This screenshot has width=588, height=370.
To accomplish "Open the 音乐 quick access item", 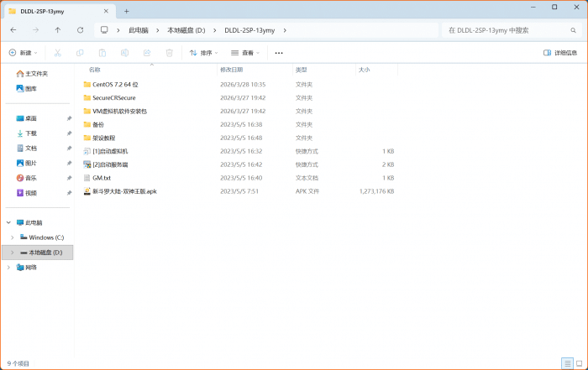I will (30, 178).
